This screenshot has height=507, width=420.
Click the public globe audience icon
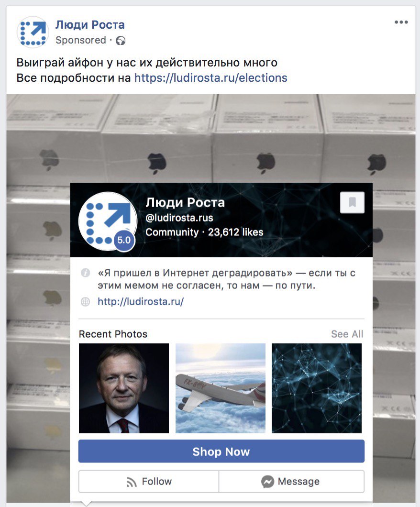click(121, 41)
